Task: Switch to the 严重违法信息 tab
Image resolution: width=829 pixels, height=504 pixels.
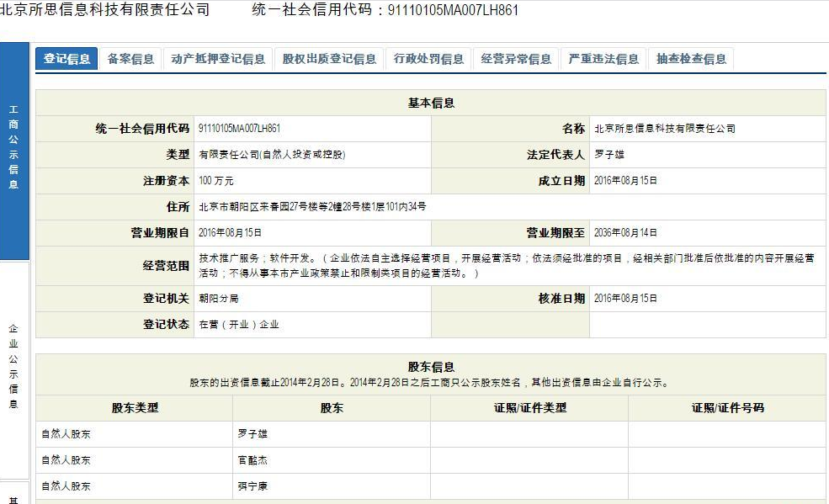Action: (x=603, y=59)
